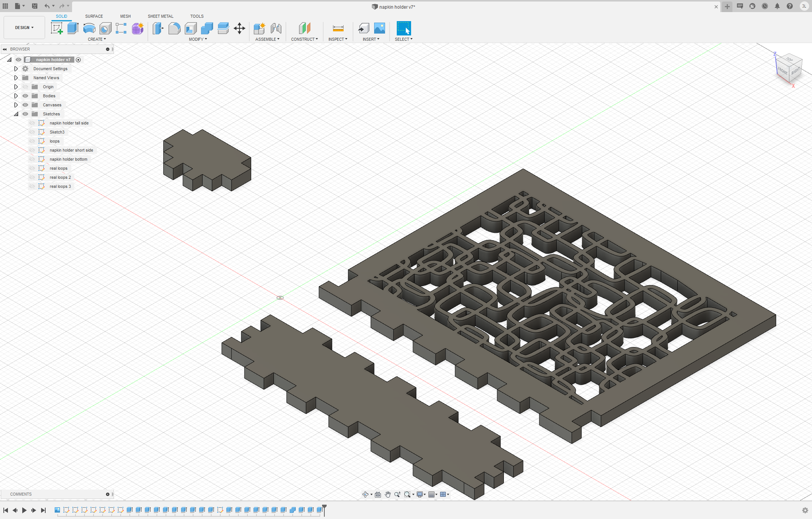
Task: Click the ViewCube TOP face
Action: pos(789,60)
